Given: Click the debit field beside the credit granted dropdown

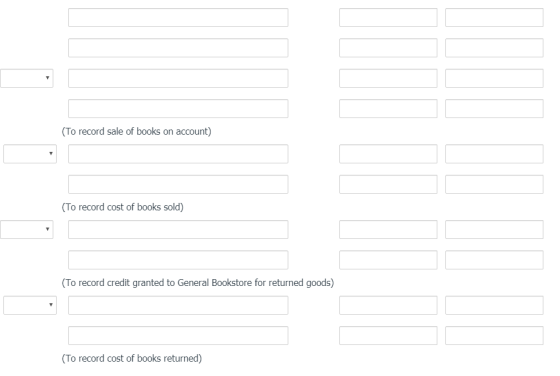Looking at the screenshot, I should tap(388, 230).
